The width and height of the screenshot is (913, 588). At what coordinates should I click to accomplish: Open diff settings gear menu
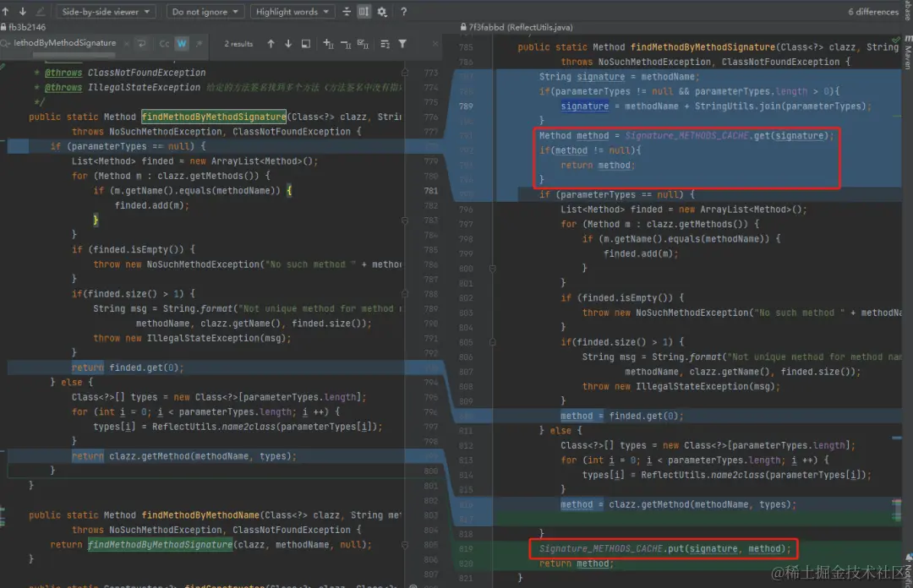pyautogui.click(x=382, y=12)
